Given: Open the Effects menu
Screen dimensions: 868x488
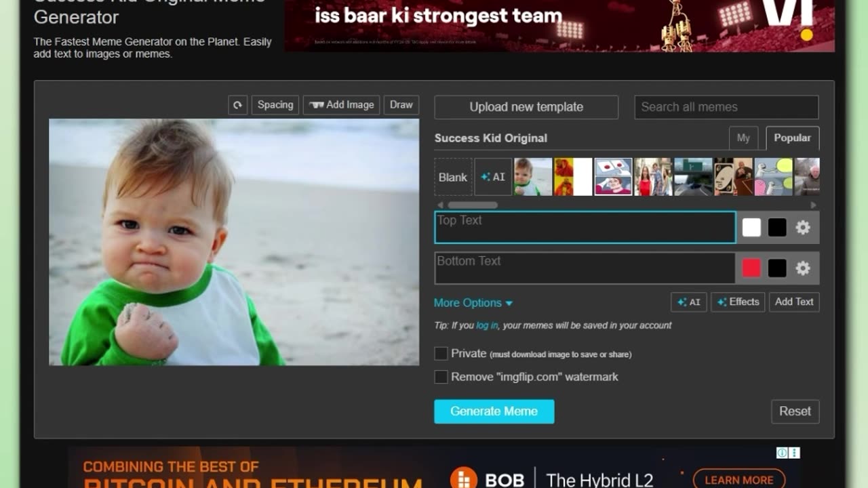Looking at the screenshot, I should tap(738, 302).
